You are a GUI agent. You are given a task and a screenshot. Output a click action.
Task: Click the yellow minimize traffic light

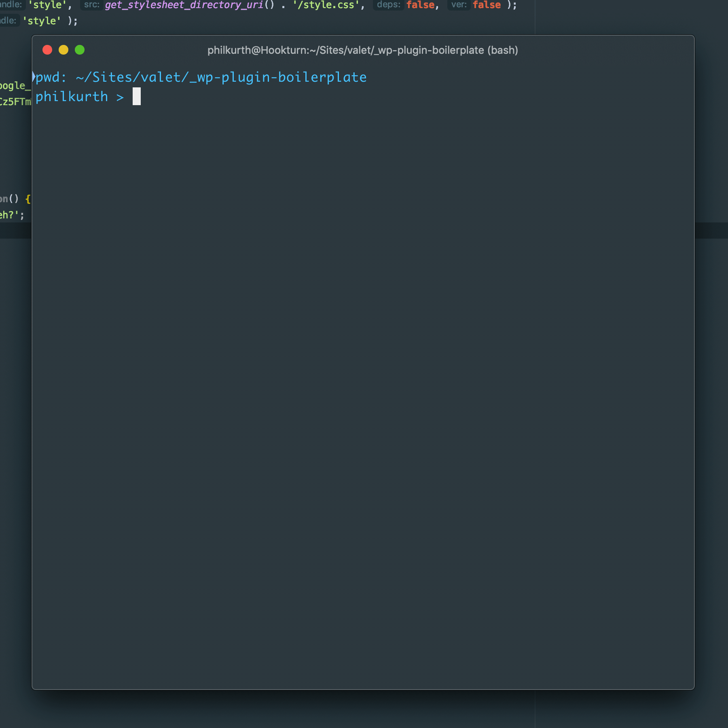(63, 50)
